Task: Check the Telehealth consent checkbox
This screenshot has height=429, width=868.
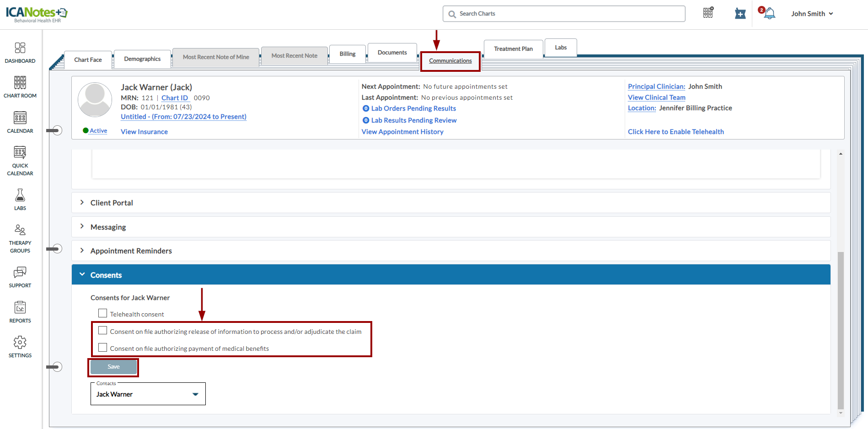Action: [103, 313]
